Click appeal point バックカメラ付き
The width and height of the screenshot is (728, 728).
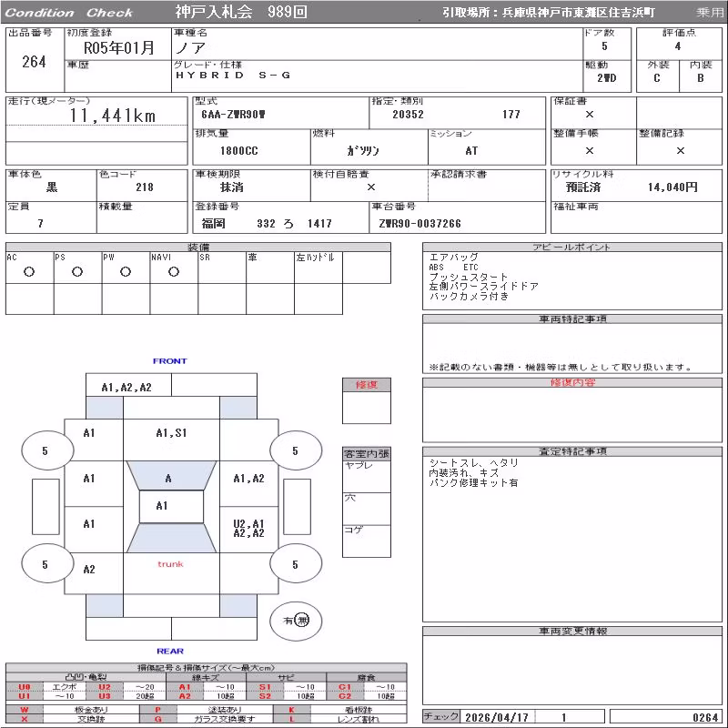[469, 297]
